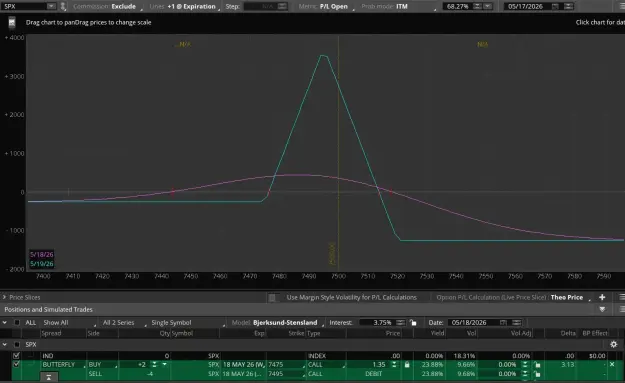Image resolution: width=625 pixels, height=383 pixels.
Task: Adjust the 05/17/2026 date stepper
Action: (568, 6)
